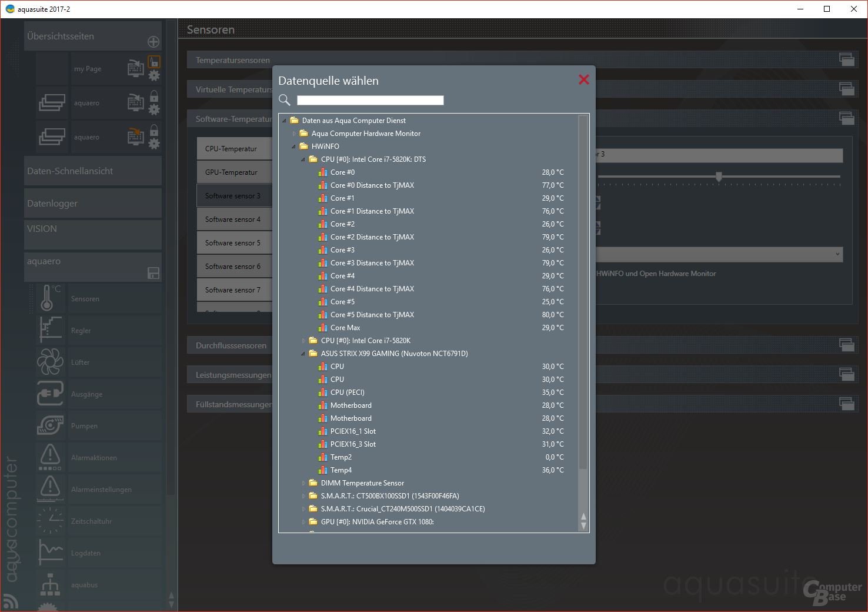Click the window icon on Durchflusssensoren bar
Viewport: 868px width, 612px height.
click(x=846, y=345)
